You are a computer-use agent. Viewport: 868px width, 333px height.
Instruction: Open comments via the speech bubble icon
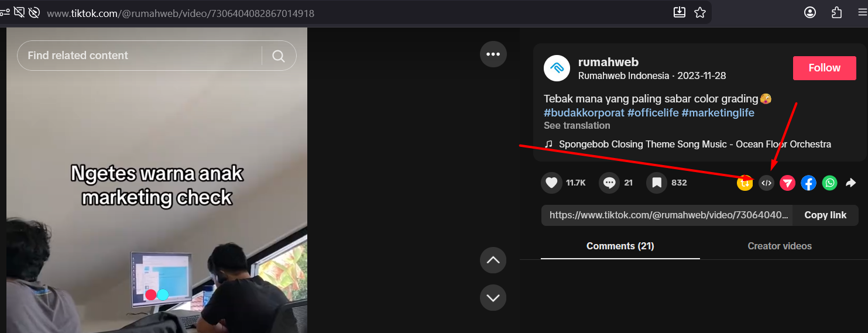coord(609,183)
